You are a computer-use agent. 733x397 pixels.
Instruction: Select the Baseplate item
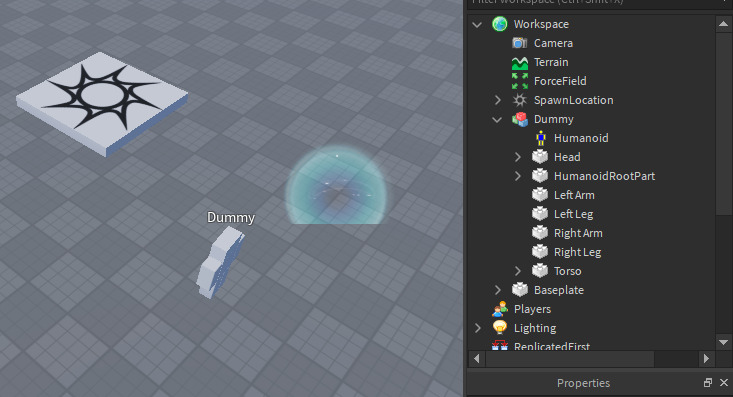click(547, 290)
